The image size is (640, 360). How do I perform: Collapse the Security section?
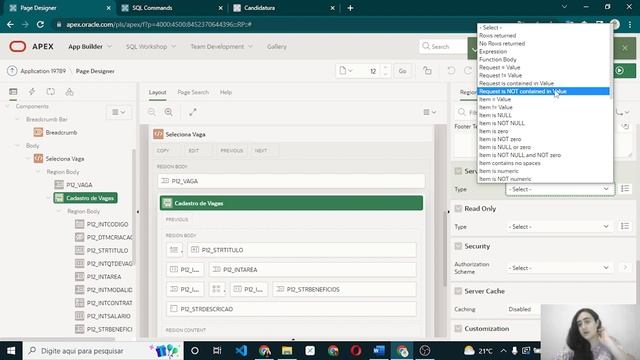tap(458, 246)
